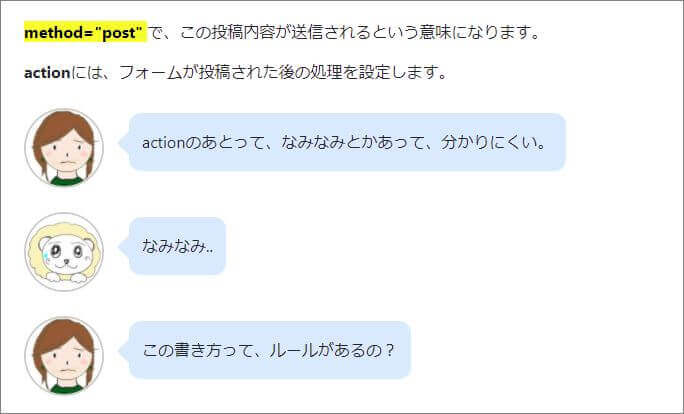Click the なみなみ.. speech bubble
The height and width of the screenshot is (414, 684).
pos(178,246)
